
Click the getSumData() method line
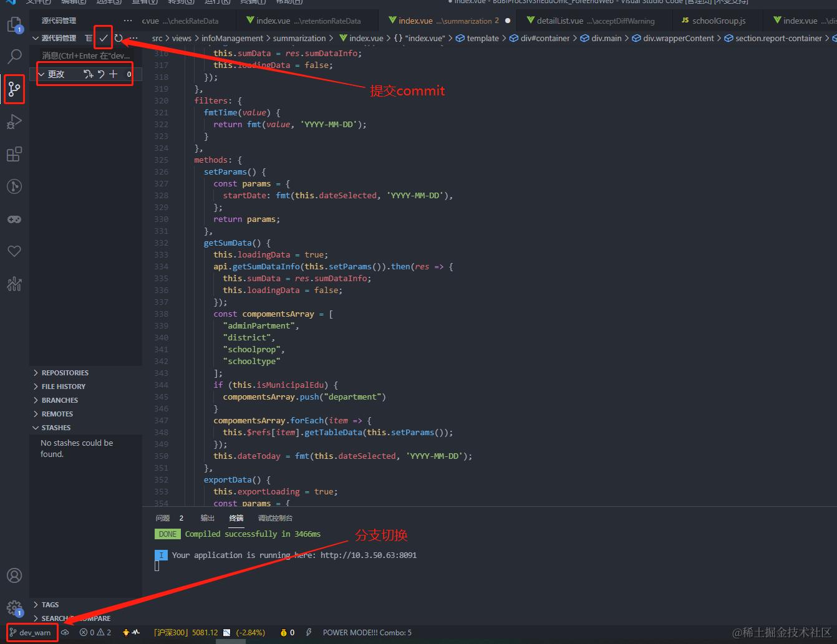click(x=237, y=243)
